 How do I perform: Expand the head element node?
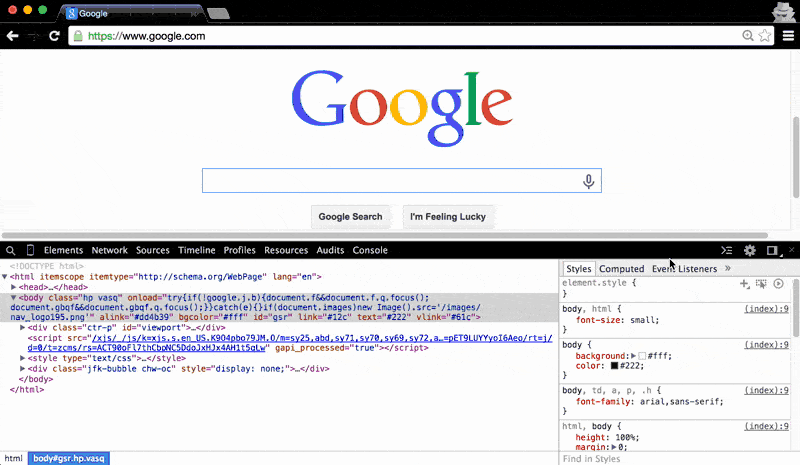click(x=14, y=287)
